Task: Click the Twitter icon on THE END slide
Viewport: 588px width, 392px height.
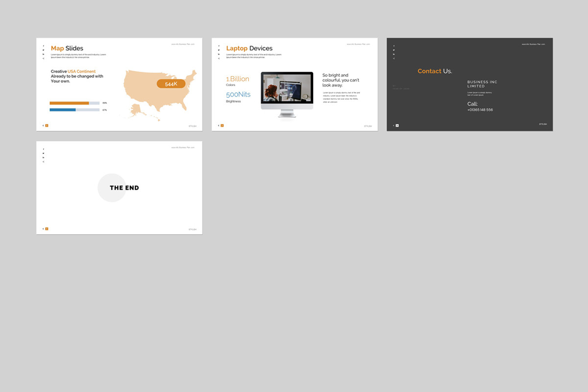Action: click(x=43, y=153)
